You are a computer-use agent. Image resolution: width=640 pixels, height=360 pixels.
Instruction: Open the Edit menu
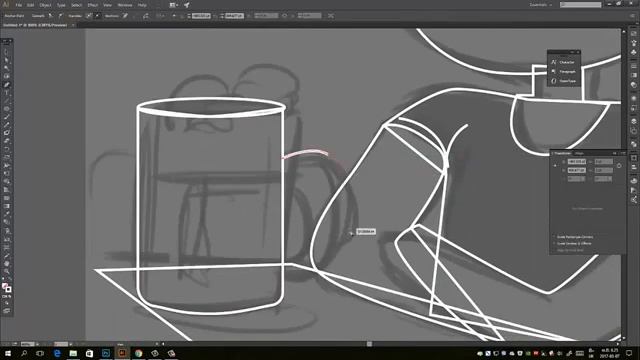[30, 5]
